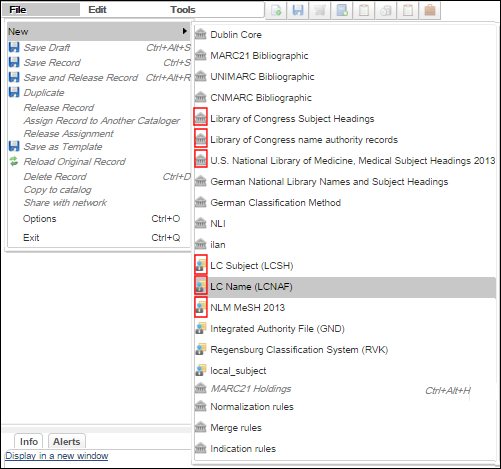Switch to the Info tab
Image resolution: width=501 pixels, height=469 pixels.
[x=29, y=441]
